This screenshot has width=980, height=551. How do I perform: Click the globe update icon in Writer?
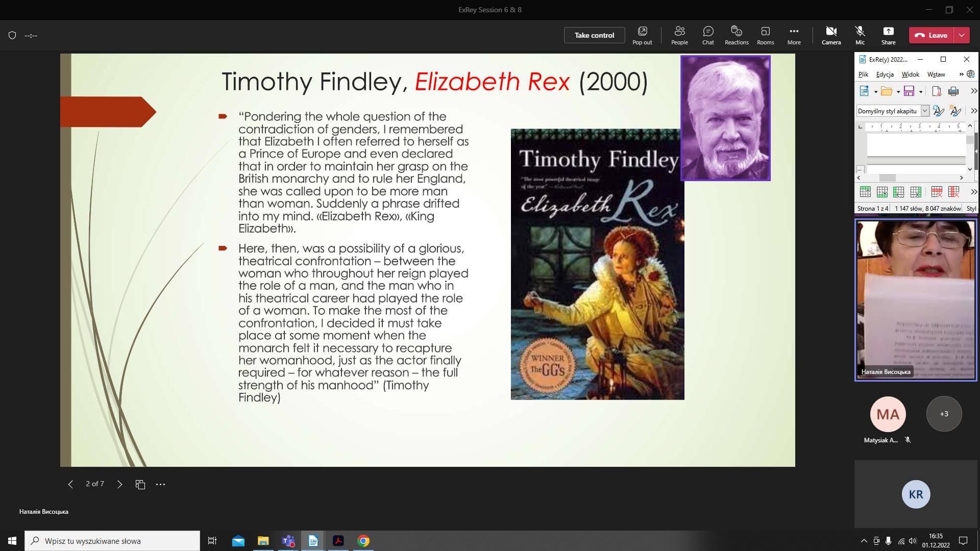971,74
